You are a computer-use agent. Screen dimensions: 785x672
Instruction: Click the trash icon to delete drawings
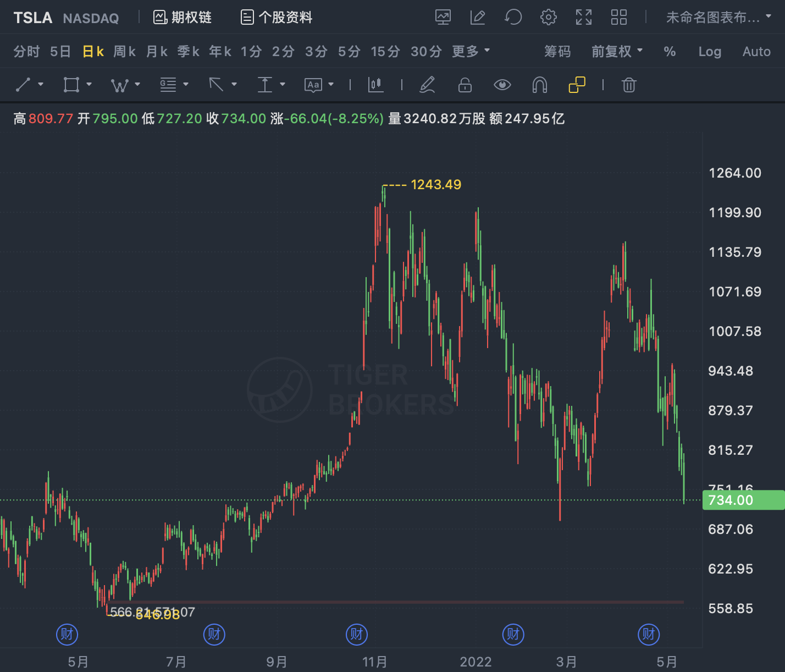click(629, 85)
